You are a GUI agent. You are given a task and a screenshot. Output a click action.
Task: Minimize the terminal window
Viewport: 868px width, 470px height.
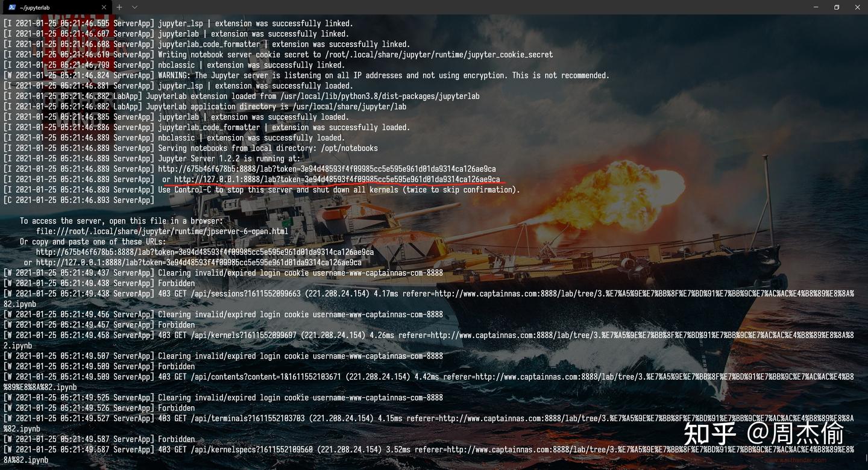[816, 7]
